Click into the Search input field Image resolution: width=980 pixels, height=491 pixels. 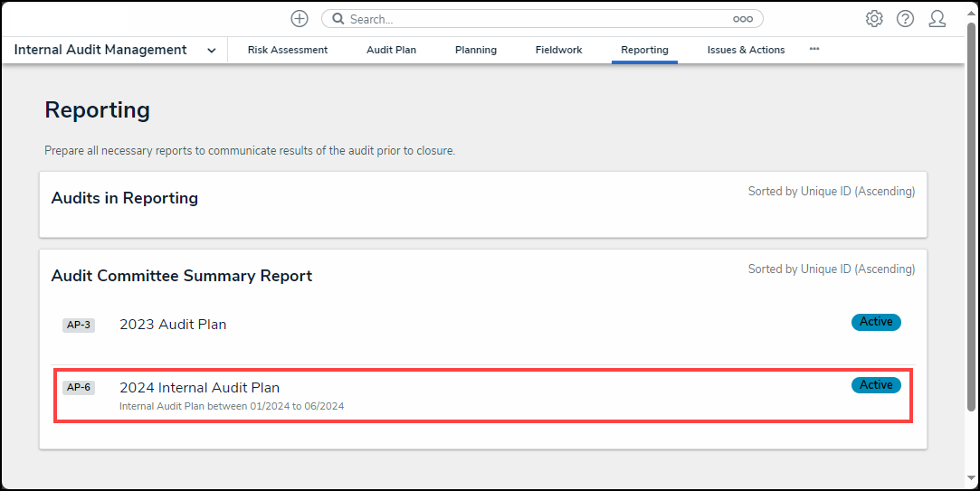click(x=534, y=19)
